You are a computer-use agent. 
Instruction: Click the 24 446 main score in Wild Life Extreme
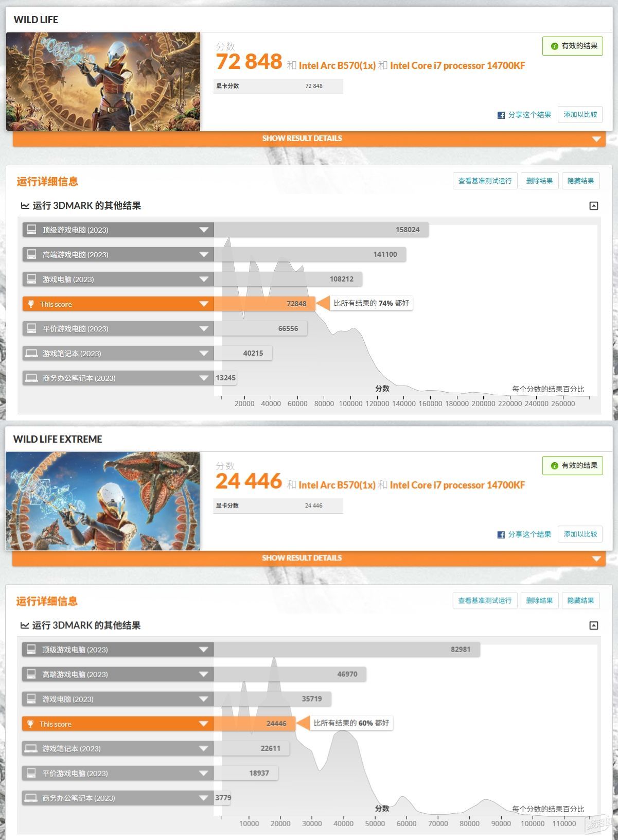[x=249, y=481]
